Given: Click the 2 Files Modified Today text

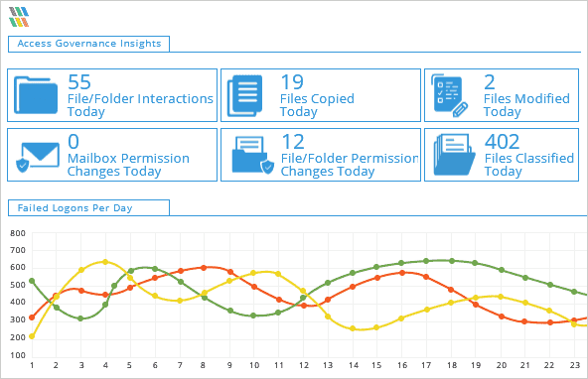Looking at the screenshot, I should point(526,96).
